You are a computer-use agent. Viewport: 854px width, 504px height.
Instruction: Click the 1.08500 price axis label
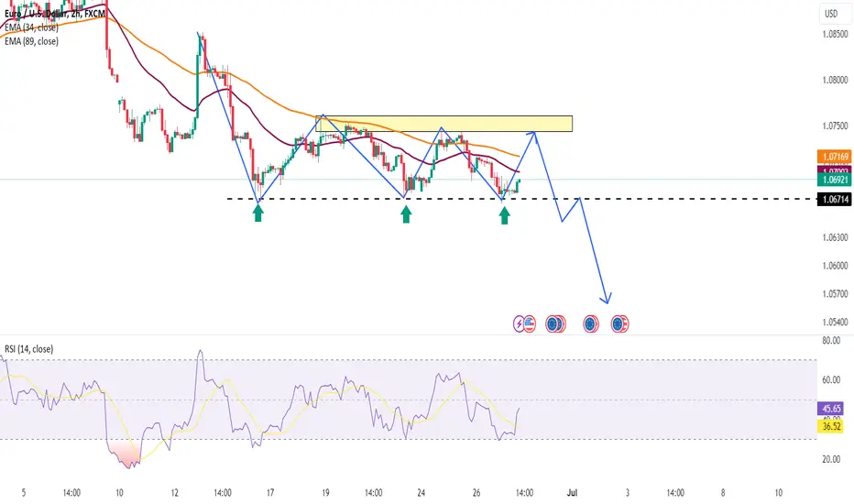[x=835, y=34]
